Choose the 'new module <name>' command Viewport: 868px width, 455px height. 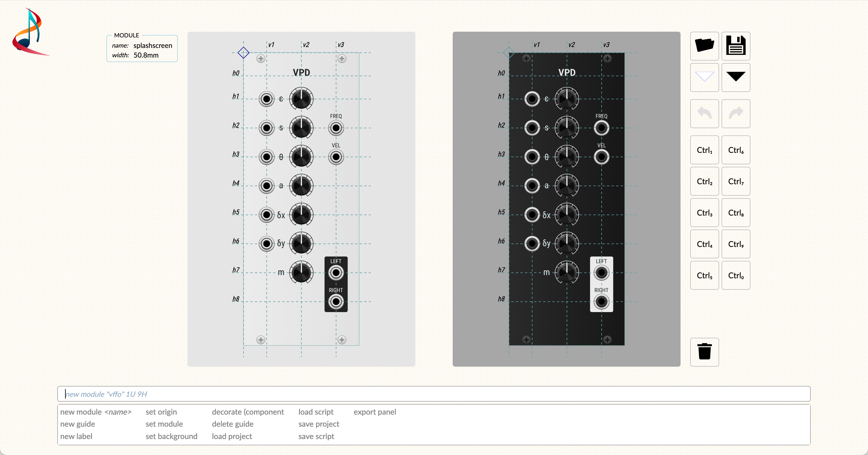click(x=96, y=412)
